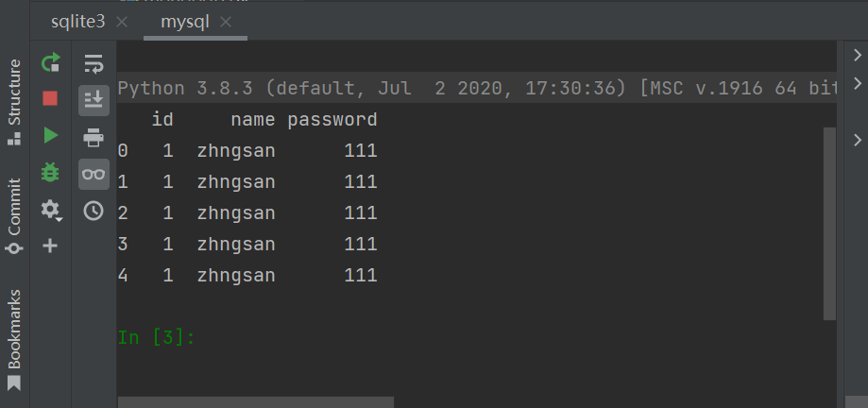Image resolution: width=868 pixels, height=408 pixels.
Task: Select the mysql console tab
Action: pos(185,22)
